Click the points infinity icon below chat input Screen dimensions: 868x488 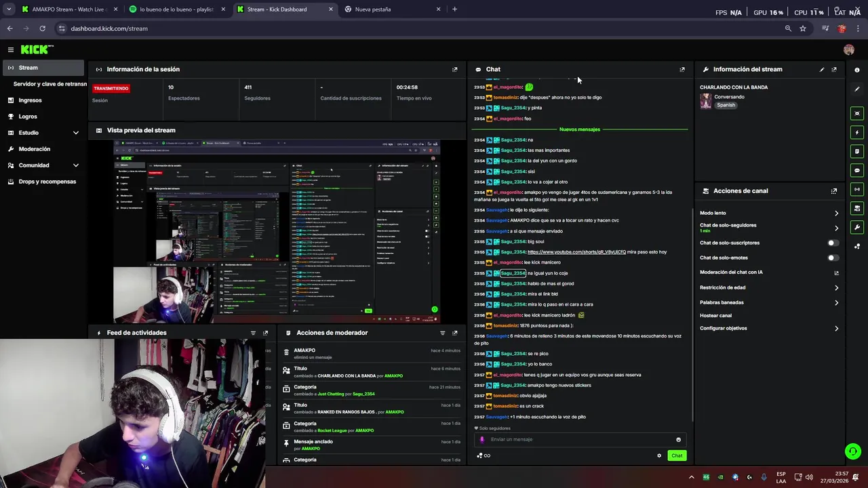tap(484, 455)
